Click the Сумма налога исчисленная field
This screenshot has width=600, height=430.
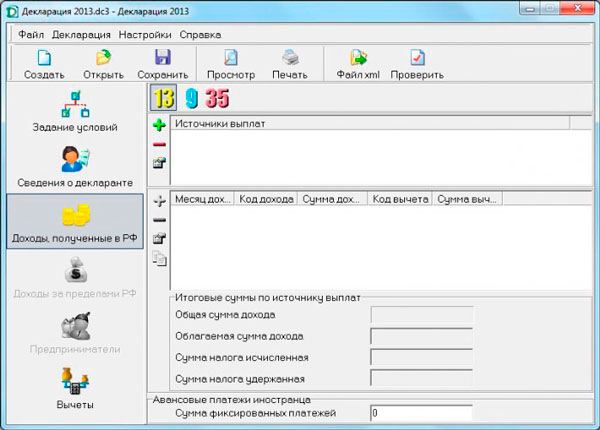(x=422, y=358)
